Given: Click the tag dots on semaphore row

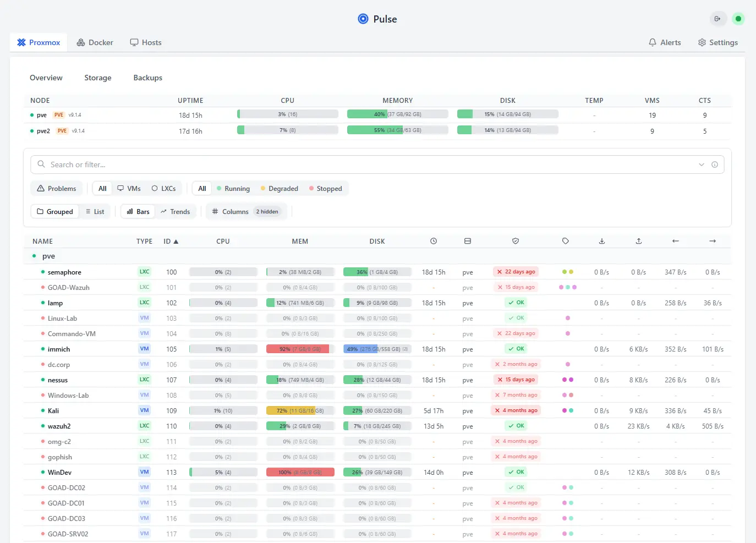Looking at the screenshot, I should click(x=568, y=272).
